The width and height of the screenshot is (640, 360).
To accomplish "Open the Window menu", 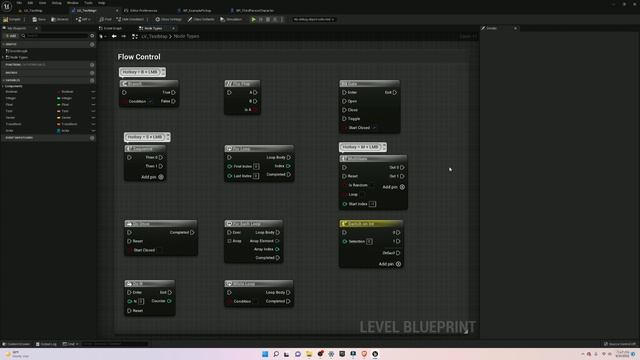I will click(72, 3).
